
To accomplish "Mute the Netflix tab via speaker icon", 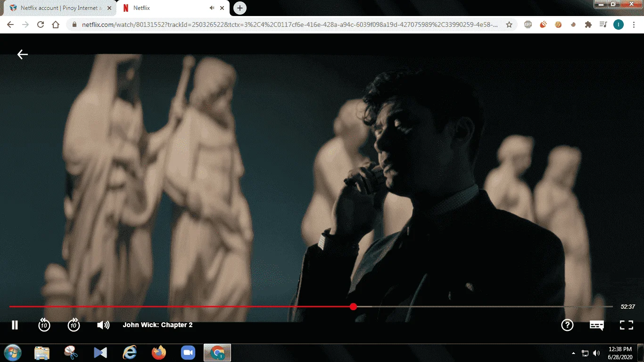I will click(212, 8).
